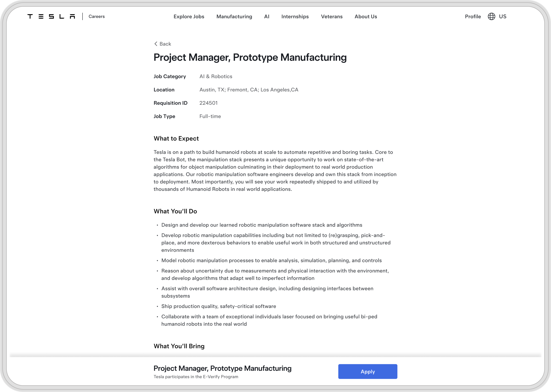Image resolution: width=551 pixels, height=392 pixels.
Task: Click the main job title heading
Action: point(250,57)
